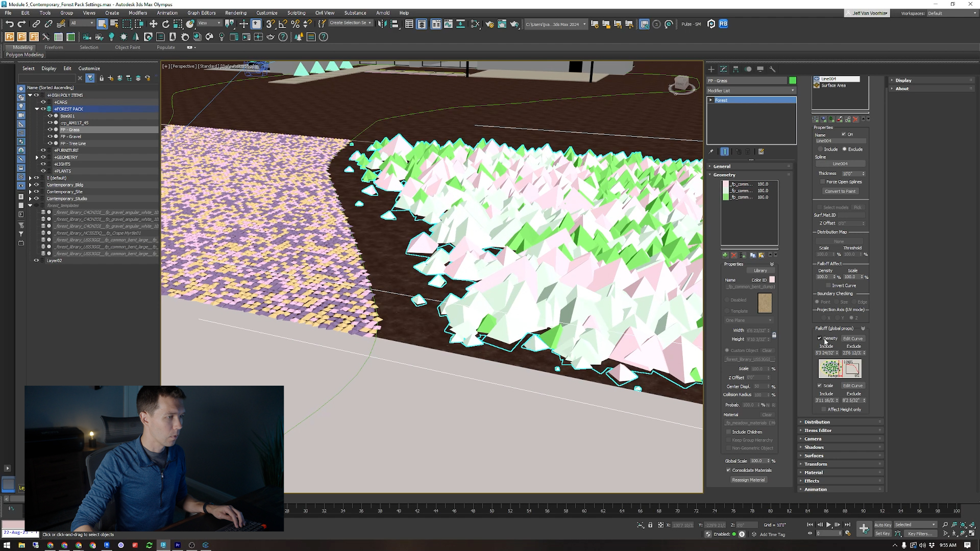The image size is (980, 551).
Task: Open the Rendering menu
Action: tap(235, 13)
